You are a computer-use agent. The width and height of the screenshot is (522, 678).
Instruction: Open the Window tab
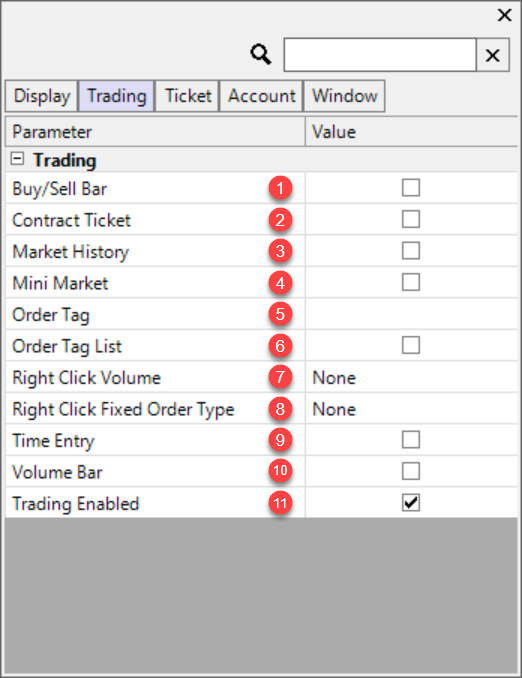tap(345, 96)
